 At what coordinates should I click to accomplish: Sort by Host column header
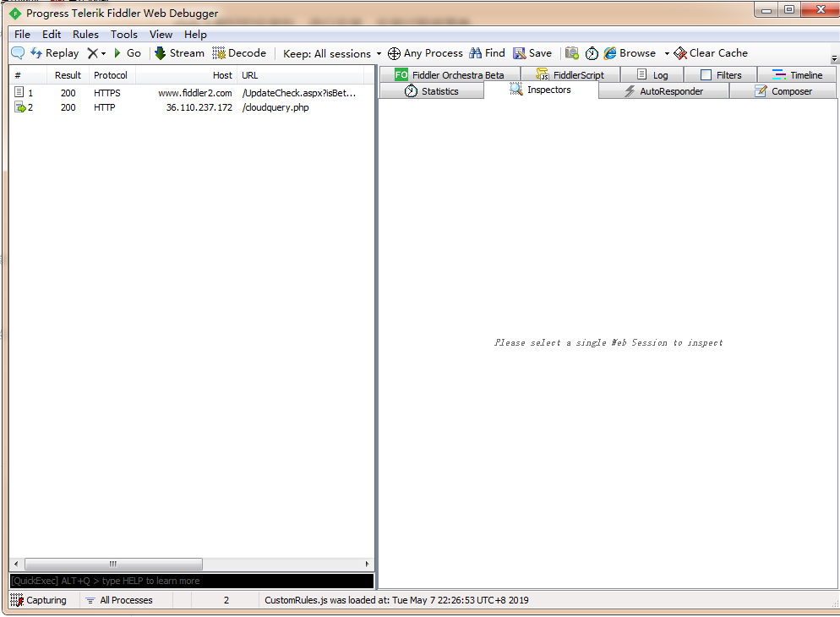[x=186, y=75]
